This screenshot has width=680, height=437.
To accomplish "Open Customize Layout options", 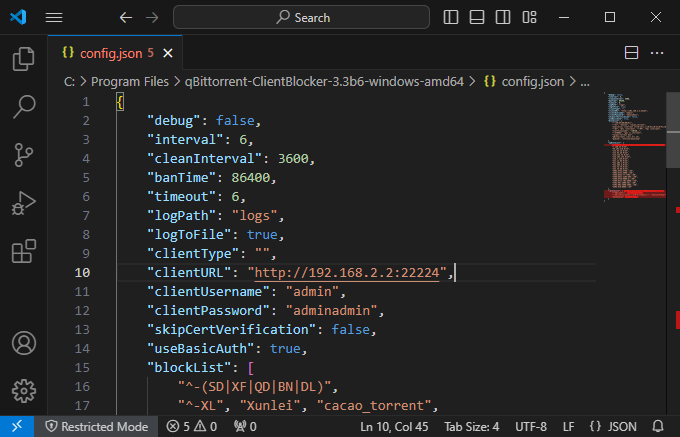I will (x=530, y=17).
